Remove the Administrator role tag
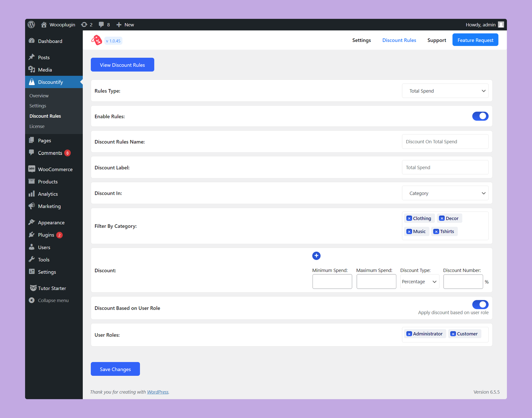 pos(409,334)
